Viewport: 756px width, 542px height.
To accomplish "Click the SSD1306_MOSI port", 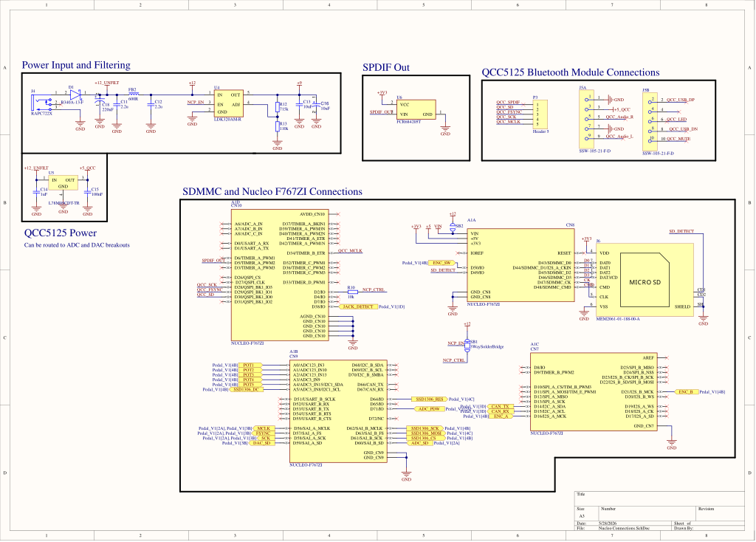I will coord(426,433).
